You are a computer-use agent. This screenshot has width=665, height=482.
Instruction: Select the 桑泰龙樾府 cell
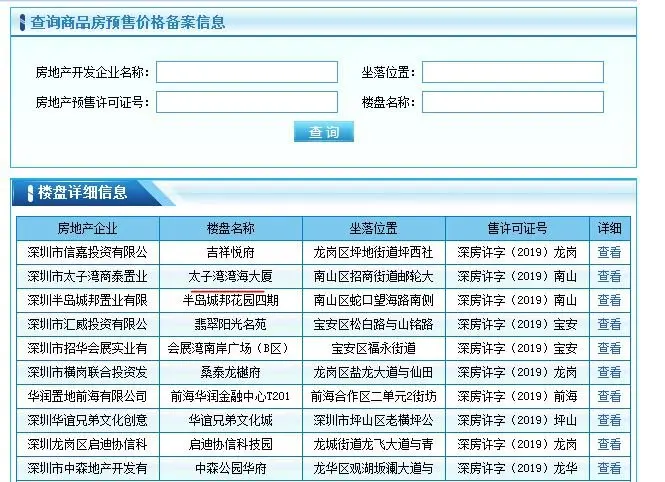[231, 373]
